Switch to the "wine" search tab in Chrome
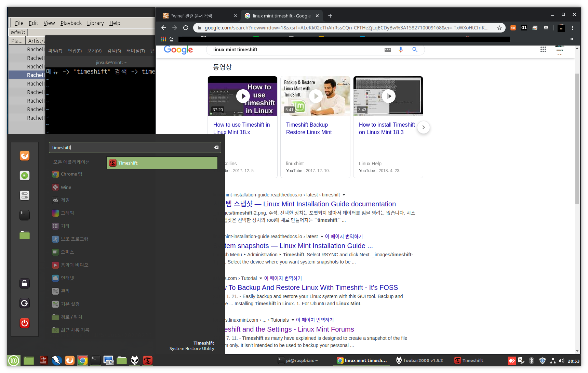 200,16
